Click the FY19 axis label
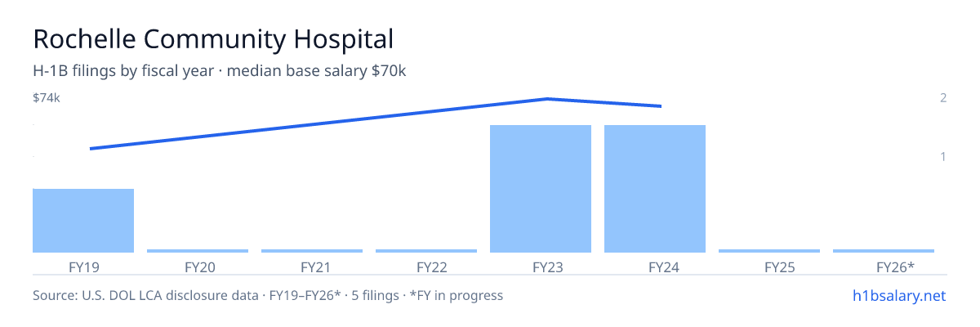The width and height of the screenshot is (980, 327). coord(84,267)
